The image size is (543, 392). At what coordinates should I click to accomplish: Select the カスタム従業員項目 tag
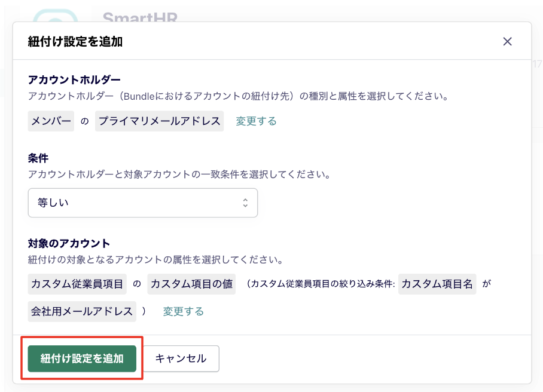[77, 284]
